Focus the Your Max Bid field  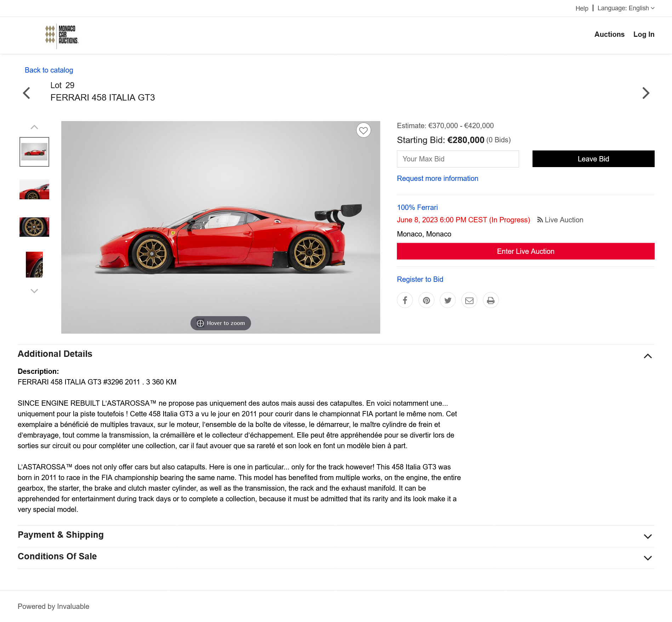(x=458, y=159)
